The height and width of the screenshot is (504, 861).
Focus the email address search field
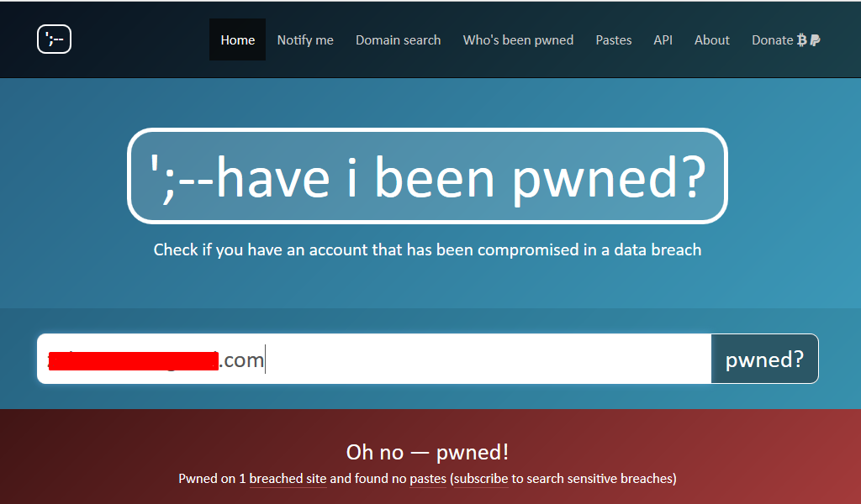pos(374,359)
